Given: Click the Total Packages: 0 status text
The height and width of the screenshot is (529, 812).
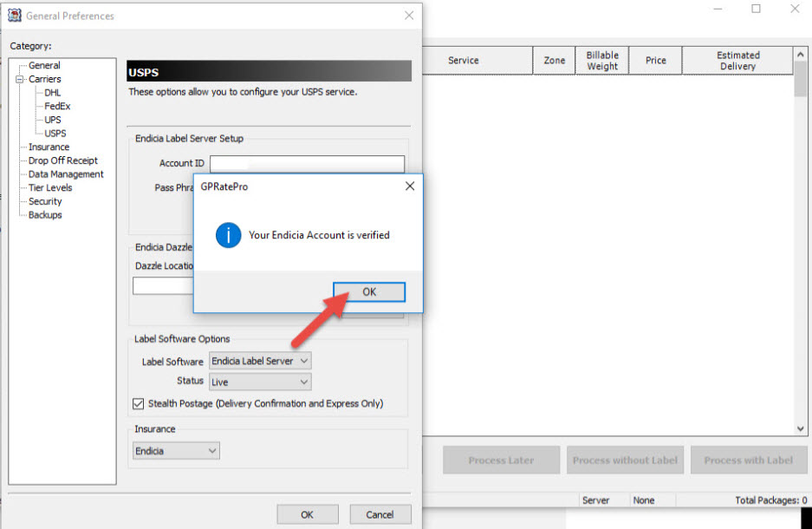Looking at the screenshot, I should (x=771, y=500).
